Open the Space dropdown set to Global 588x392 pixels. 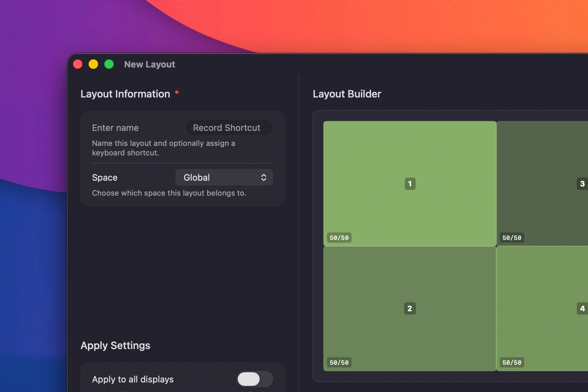pyautogui.click(x=224, y=177)
